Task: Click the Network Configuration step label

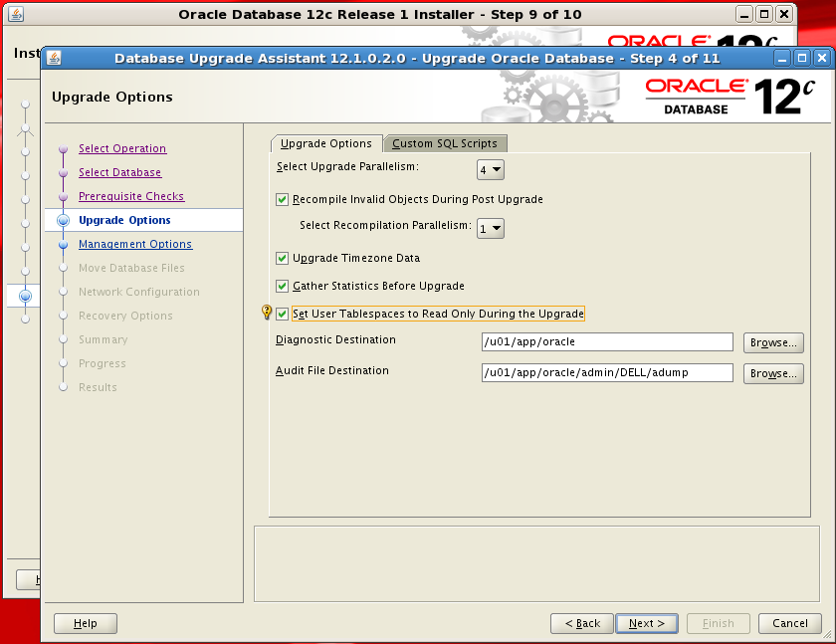Action: click(x=139, y=293)
